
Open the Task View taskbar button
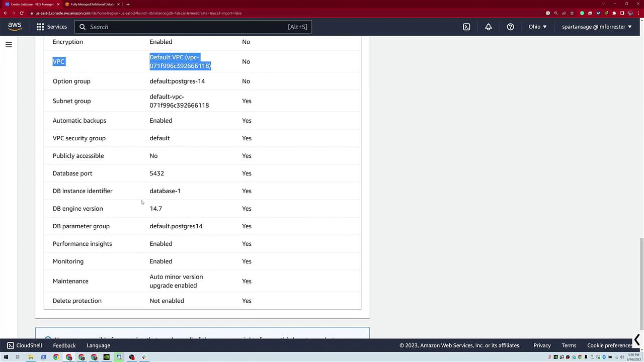pyautogui.click(x=18, y=357)
